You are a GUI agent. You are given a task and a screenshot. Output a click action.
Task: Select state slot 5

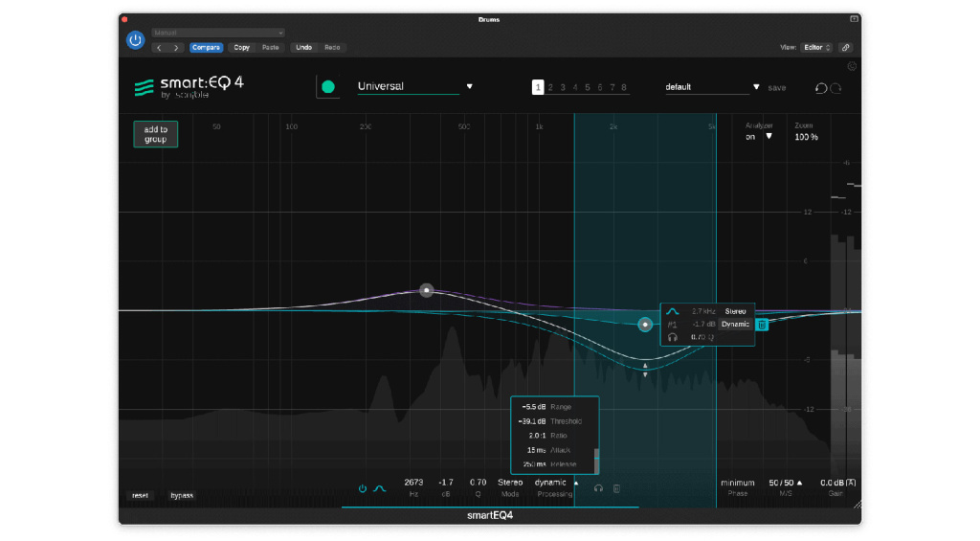coord(588,87)
